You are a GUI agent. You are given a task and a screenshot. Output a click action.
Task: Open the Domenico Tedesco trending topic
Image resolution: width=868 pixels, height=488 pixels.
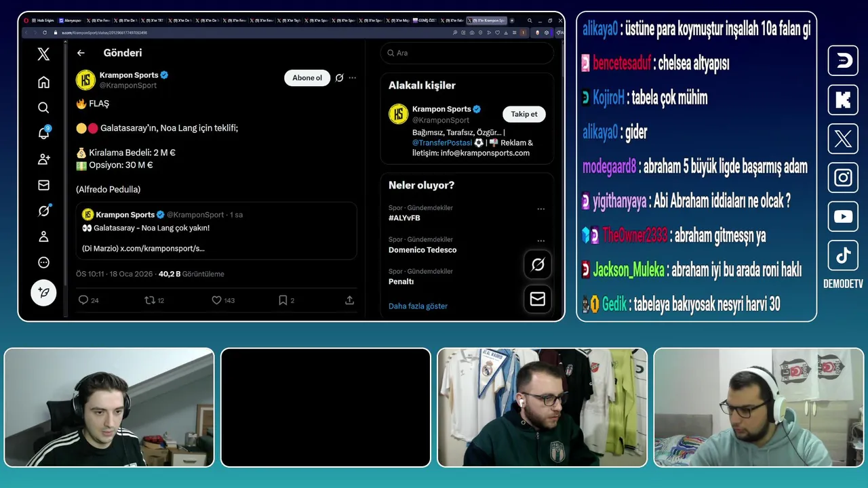tap(422, 250)
